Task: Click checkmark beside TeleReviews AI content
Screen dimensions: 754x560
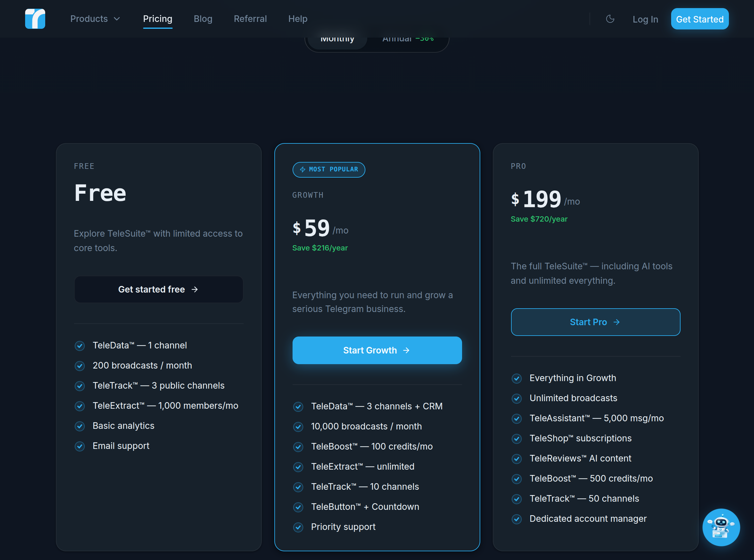Action: 517,459
